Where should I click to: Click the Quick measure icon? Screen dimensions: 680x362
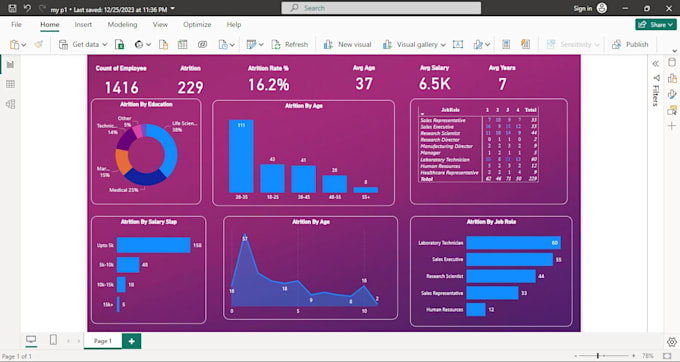point(525,44)
